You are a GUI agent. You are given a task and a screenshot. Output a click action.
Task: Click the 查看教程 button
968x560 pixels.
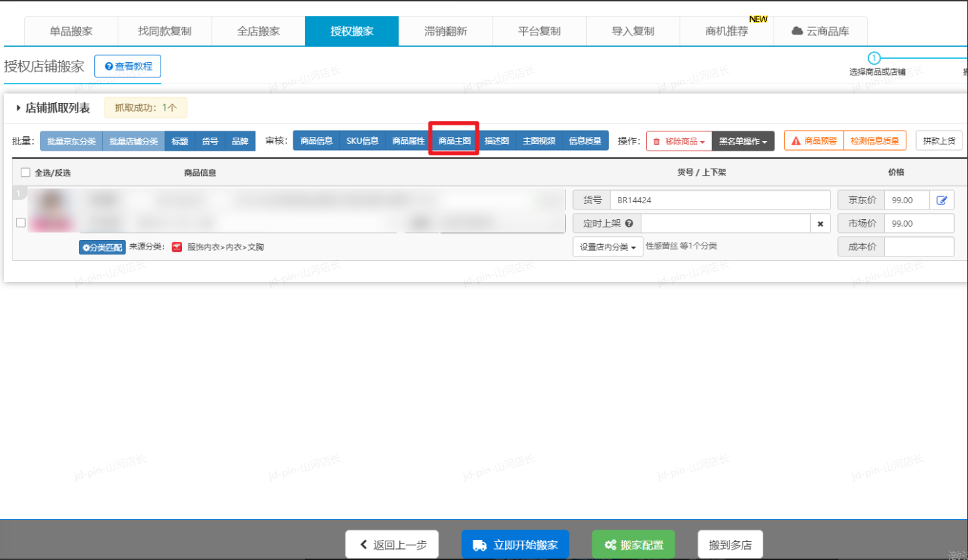[128, 66]
